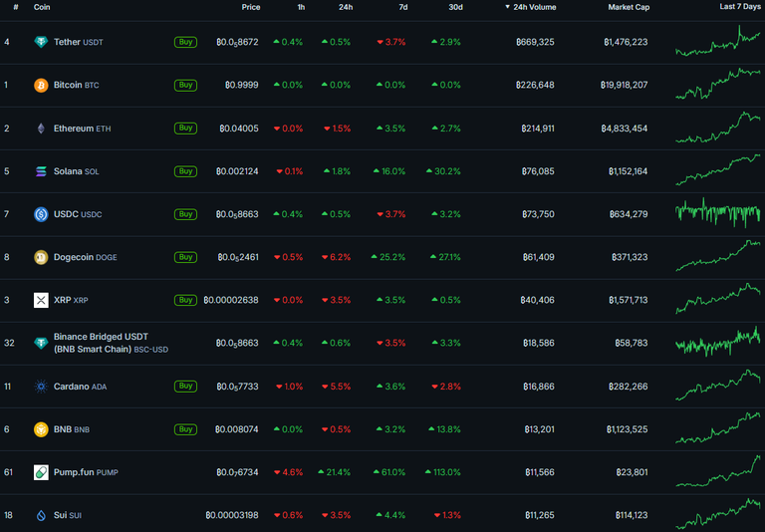Click Pump.fun 30d change 113.0%

[x=442, y=472]
